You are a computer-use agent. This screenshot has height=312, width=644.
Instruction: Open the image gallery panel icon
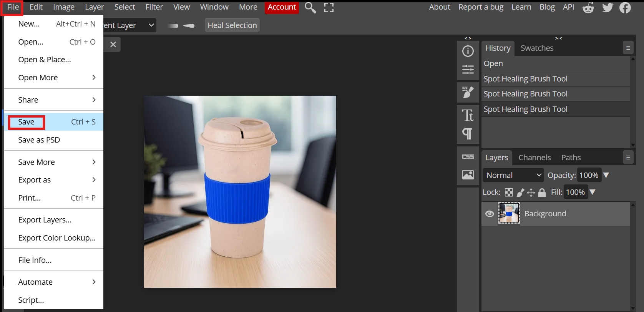[468, 175]
